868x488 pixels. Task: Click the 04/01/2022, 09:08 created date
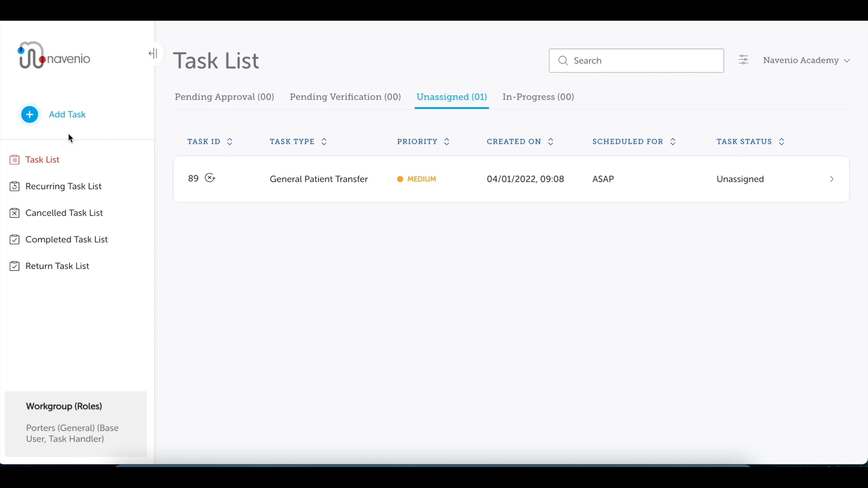(x=525, y=180)
